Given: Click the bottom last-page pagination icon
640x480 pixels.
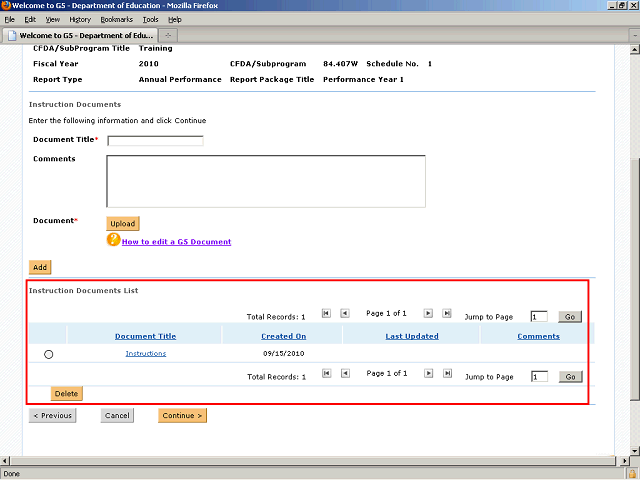Looking at the screenshot, I should (447, 373).
